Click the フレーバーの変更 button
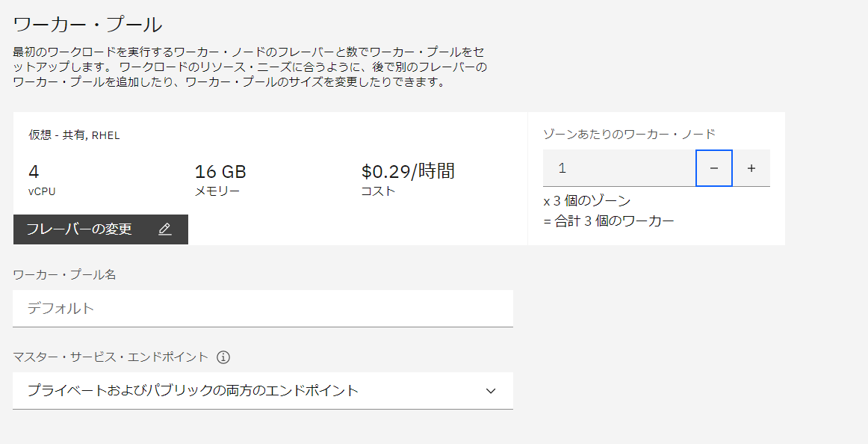The height and width of the screenshot is (444, 868). pos(100,229)
